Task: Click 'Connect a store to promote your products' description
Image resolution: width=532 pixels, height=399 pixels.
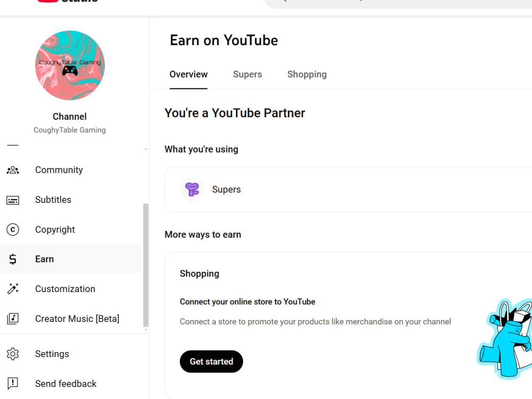Action: [315, 322]
